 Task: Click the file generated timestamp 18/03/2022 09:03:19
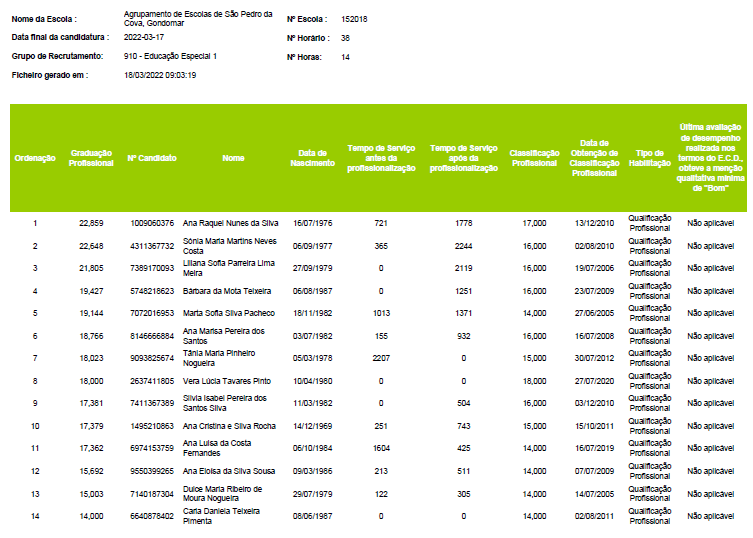point(159,75)
